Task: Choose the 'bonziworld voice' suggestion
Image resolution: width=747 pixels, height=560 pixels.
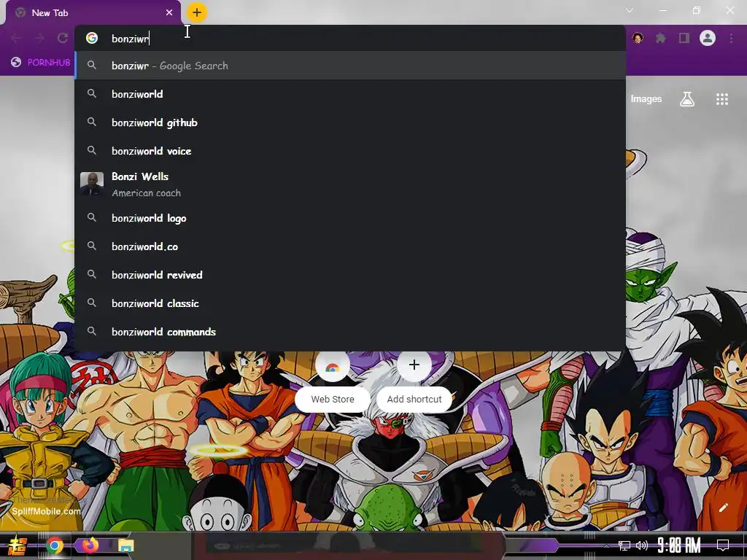Action: pyautogui.click(x=350, y=151)
